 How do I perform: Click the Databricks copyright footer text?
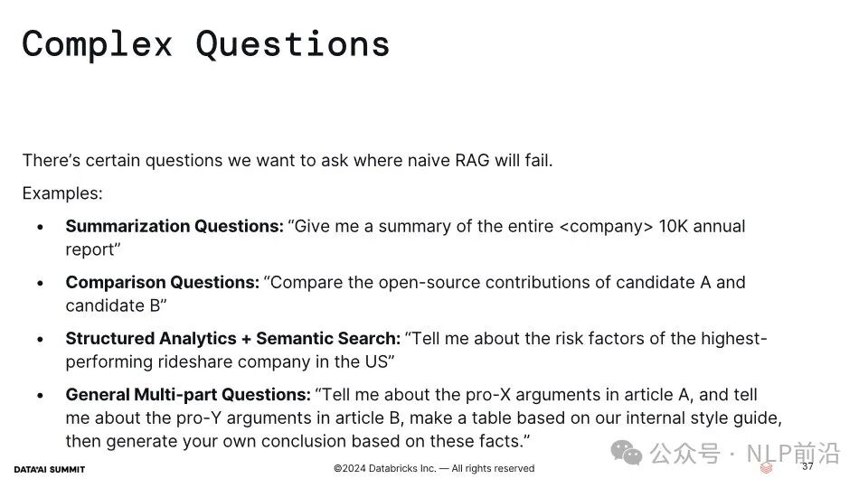coord(434,469)
